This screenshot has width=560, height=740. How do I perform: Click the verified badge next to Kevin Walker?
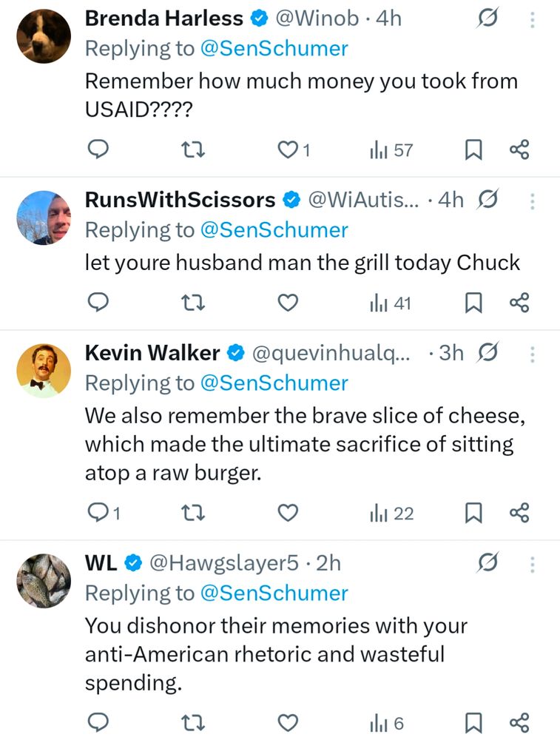click(236, 353)
